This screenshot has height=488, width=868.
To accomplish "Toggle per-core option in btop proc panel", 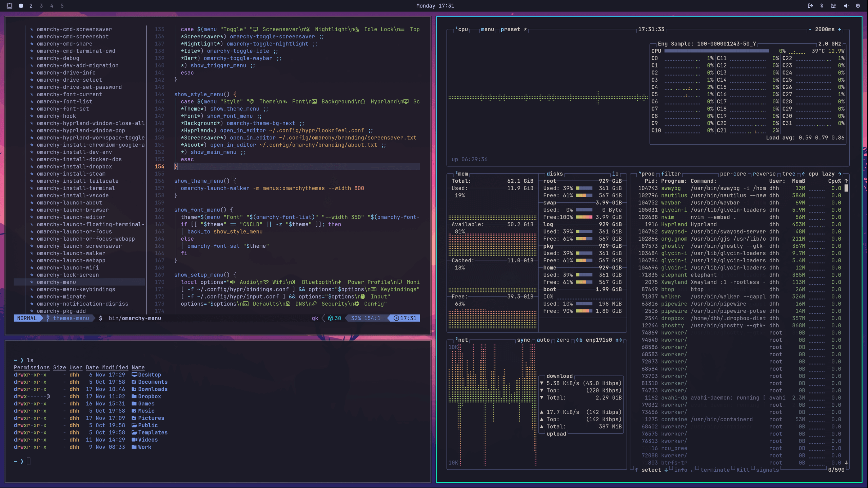I will point(733,174).
